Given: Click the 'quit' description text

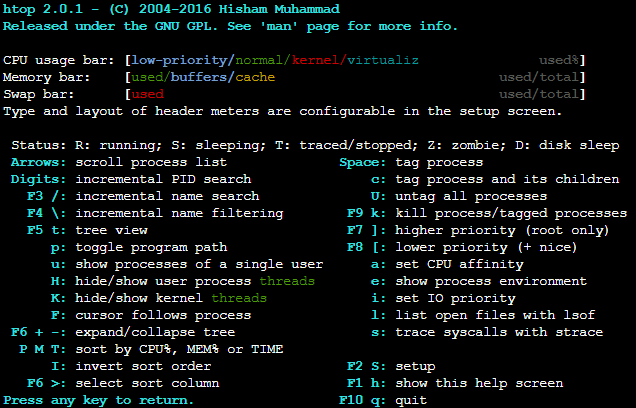Looking at the screenshot, I should (411, 401).
